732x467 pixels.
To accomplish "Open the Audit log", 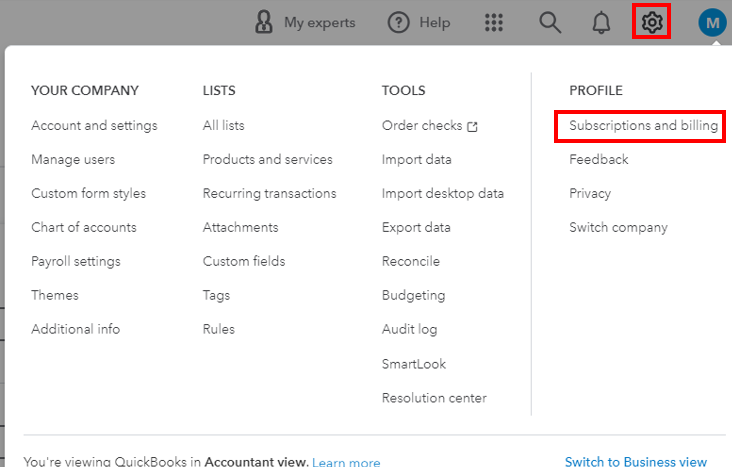I will click(409, 329).
